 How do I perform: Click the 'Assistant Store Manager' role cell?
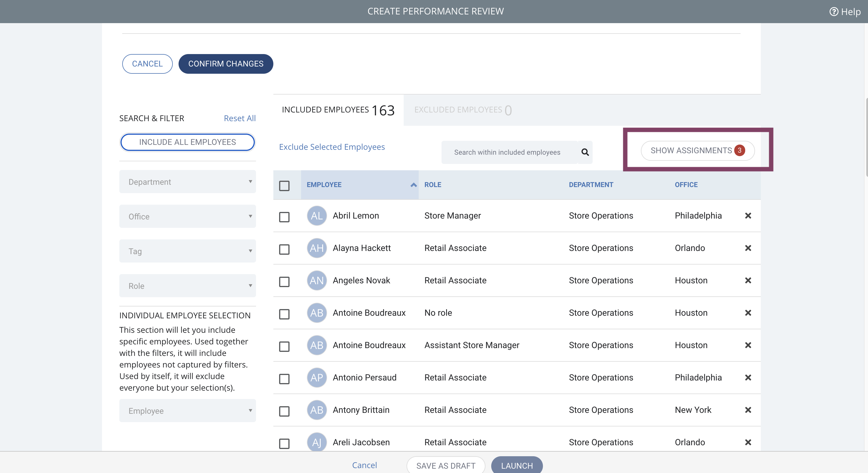coord(472,345)
